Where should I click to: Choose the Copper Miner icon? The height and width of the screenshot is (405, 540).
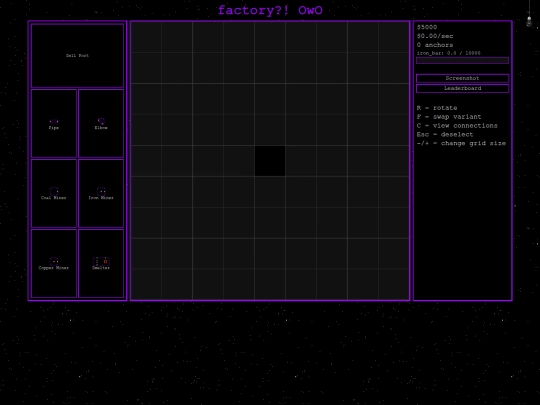coord(54,261)
